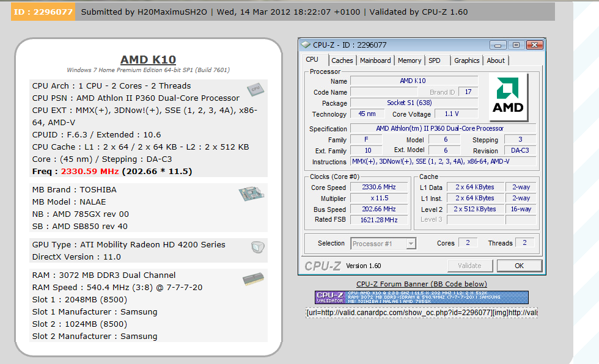Click the ID : 2296077 orange badge
This screenshot has height=364, width=599.
[43, 12]
